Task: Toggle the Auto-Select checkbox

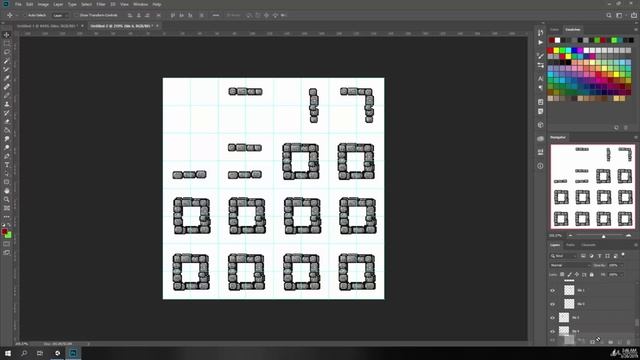Action: 24,16
